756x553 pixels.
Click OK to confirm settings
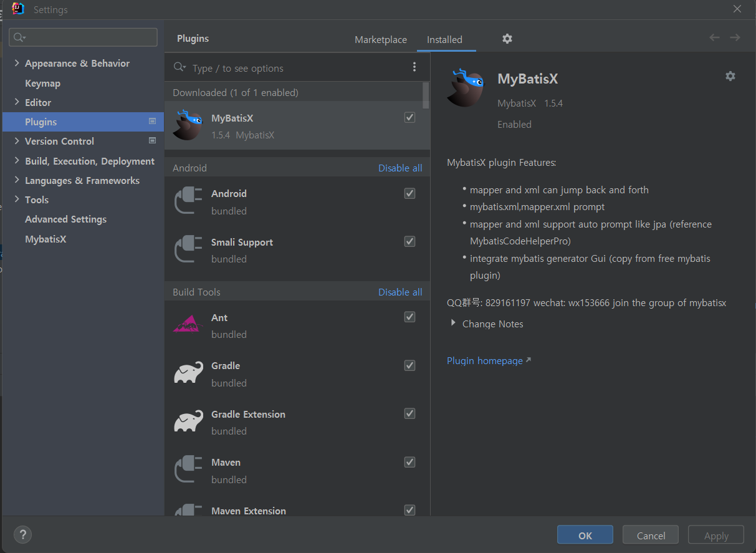tap(585, 535)
